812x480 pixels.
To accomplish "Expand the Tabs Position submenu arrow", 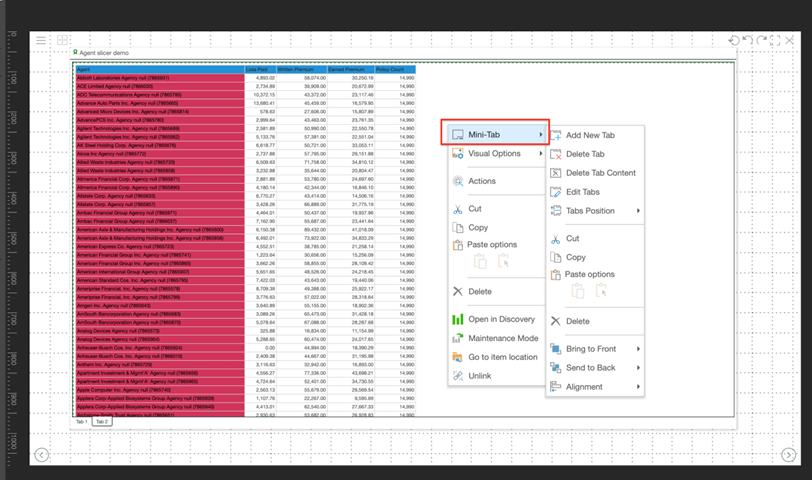I will [639, 211].
